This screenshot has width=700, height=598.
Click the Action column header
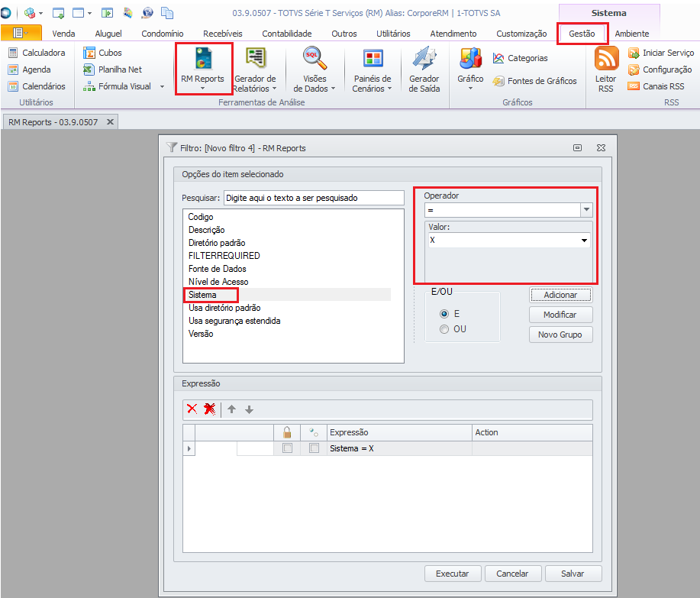coord(532,432)
